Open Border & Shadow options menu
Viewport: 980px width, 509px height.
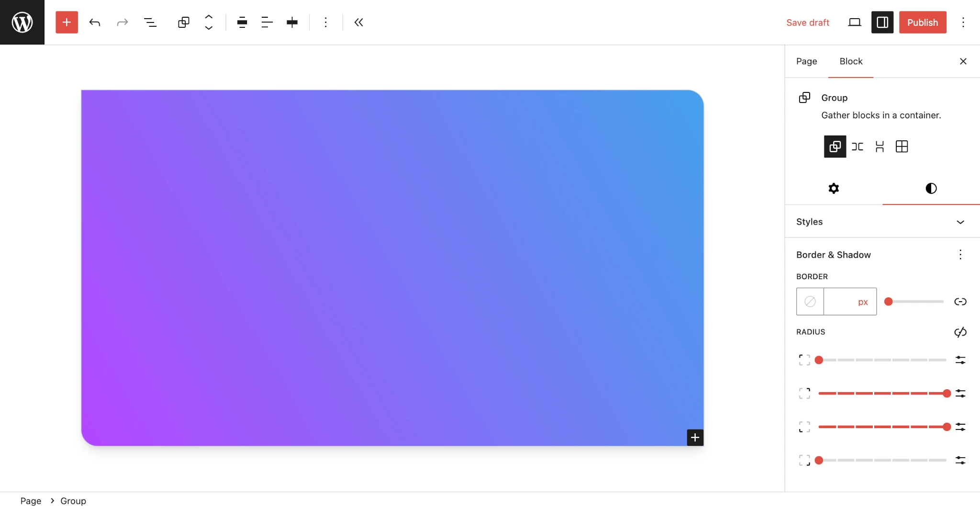[x=960, y=254]
